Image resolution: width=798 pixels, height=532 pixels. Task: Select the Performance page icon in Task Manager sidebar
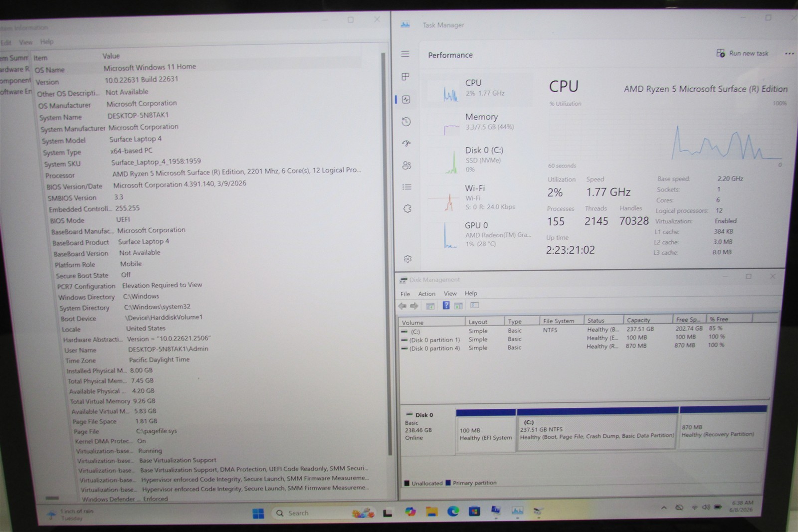click(x=406, y=99)
